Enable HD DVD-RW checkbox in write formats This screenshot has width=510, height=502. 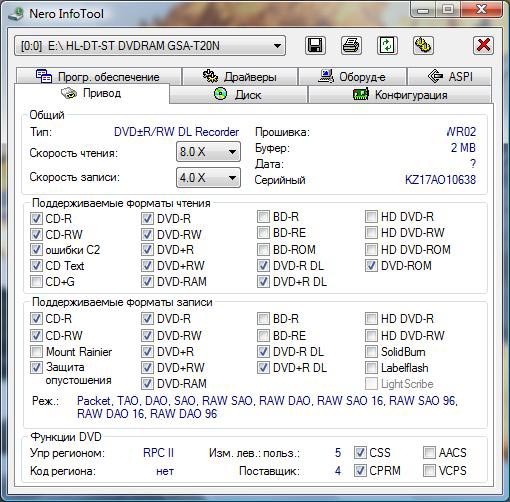tap(371, 335)
